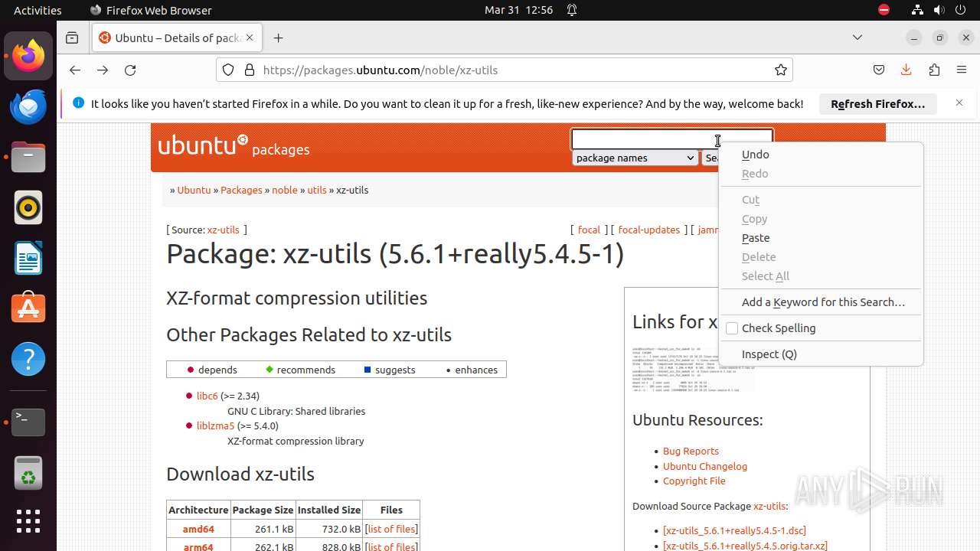Bookmark this page with the star
Image resolution: width=980 pixels, height=551 pixels.
(780, 70)
